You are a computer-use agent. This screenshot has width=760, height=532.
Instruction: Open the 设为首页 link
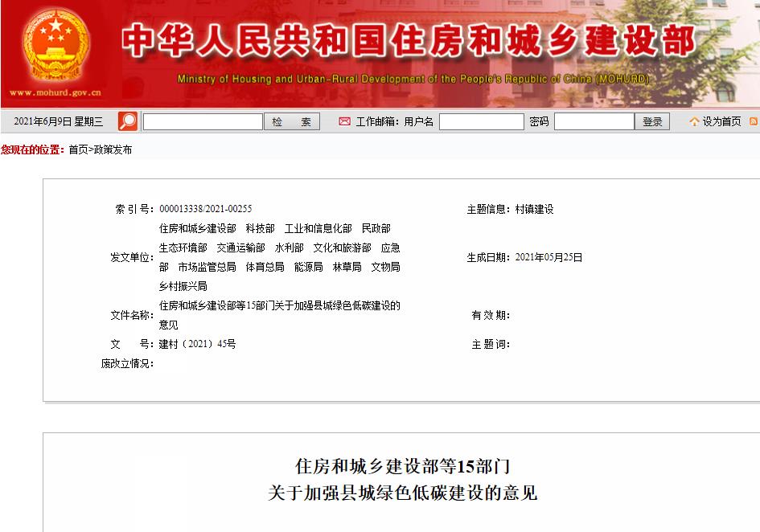click(721, 121)
